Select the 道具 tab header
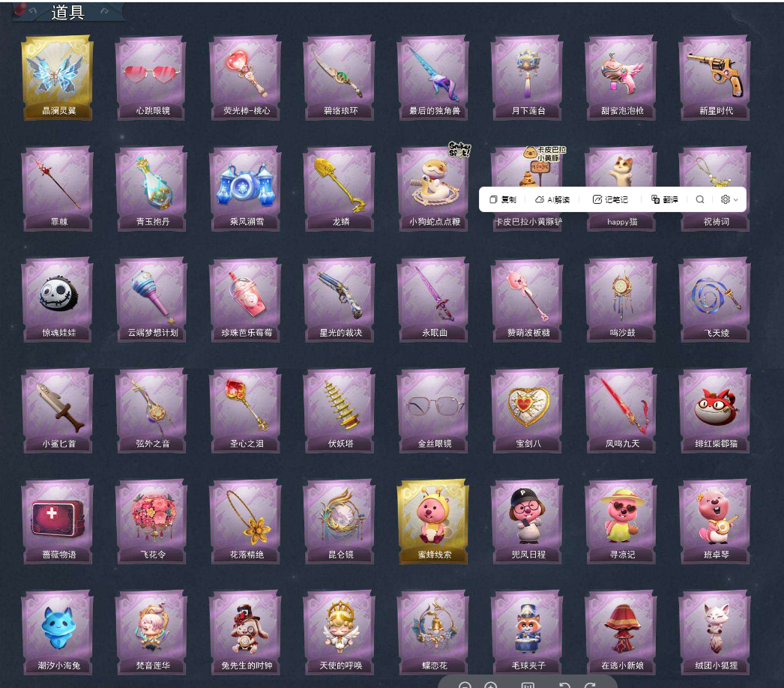Screen dimensions: 784x688 pos(67,12)
